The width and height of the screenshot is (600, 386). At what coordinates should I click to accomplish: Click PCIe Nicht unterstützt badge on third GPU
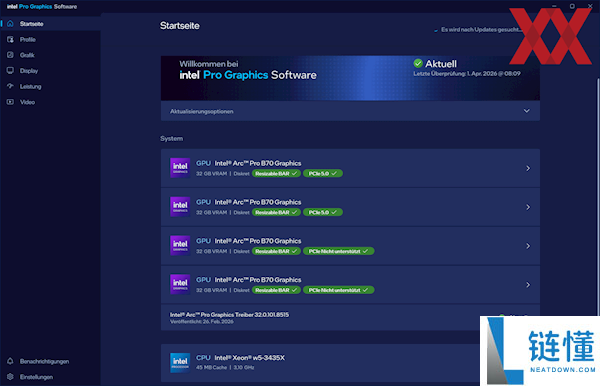[x=339, y=251]
